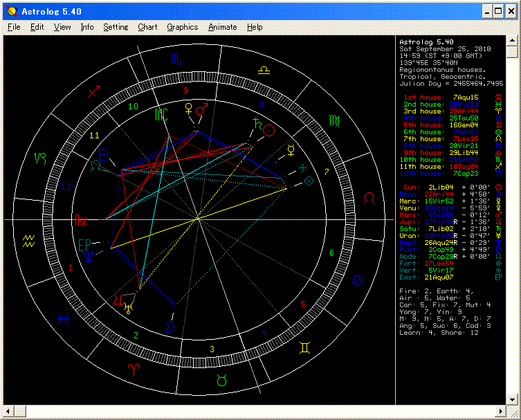This screenshot has width=521, height=420.
Task: Click the Scorpio glyph on the zodiac ring
Action: (x=175, y=60)
